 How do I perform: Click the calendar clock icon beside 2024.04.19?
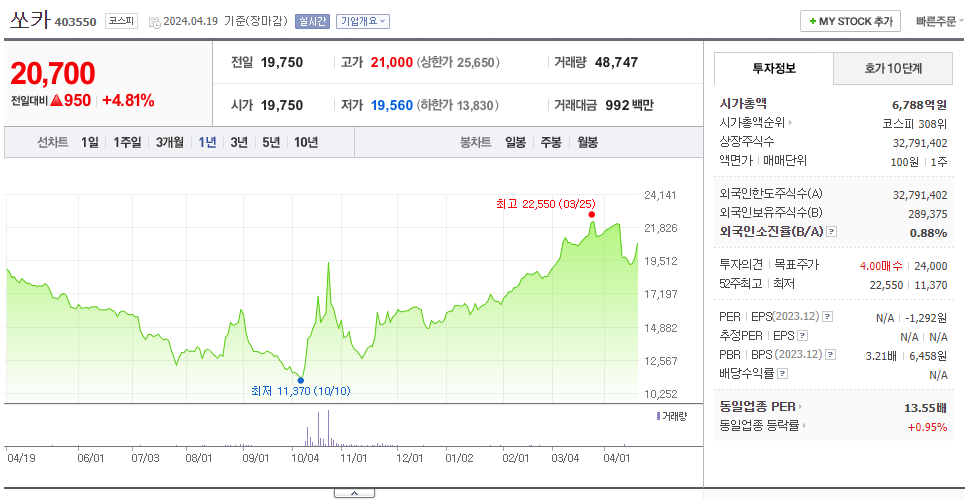click(x=154, y=22)
